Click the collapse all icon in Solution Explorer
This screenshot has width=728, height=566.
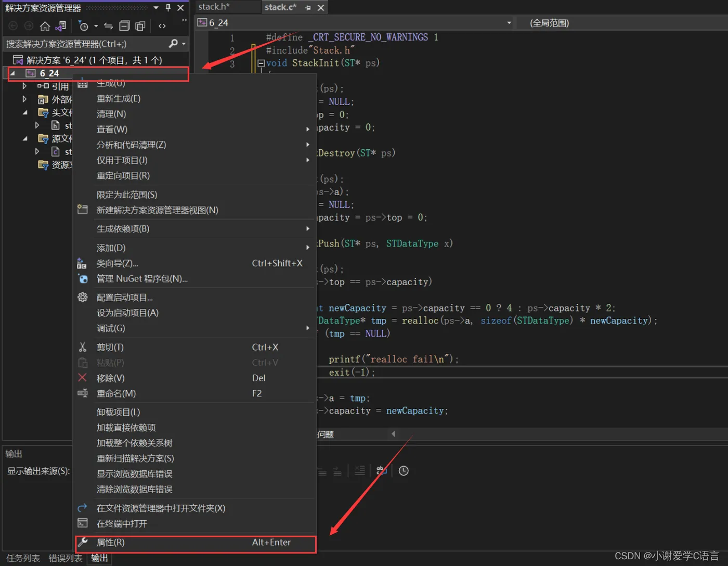click(124, 26)
